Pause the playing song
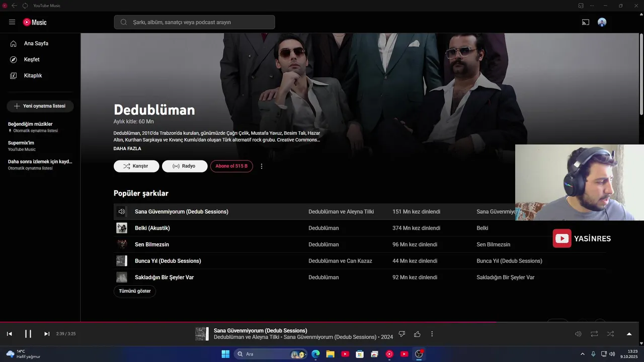Image resolution: width=644 pixels, height=362 pixels. tap(28, 334)
